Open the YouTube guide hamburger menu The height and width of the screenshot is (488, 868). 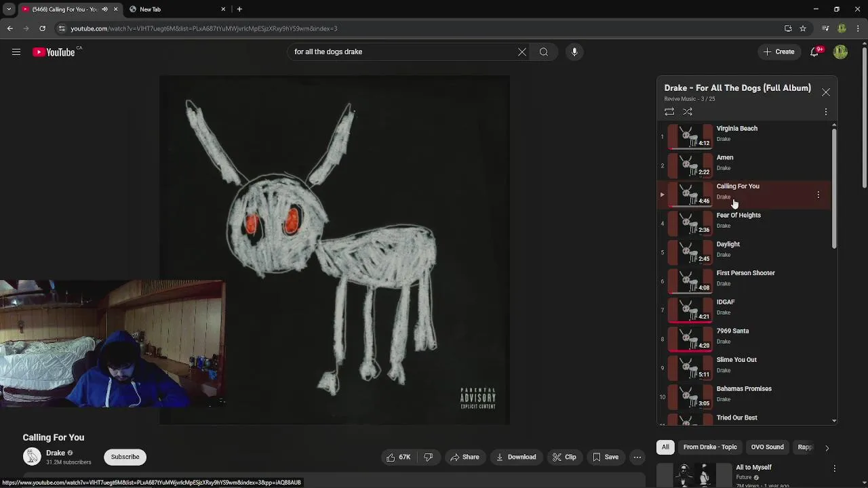[x=16, y=52]
